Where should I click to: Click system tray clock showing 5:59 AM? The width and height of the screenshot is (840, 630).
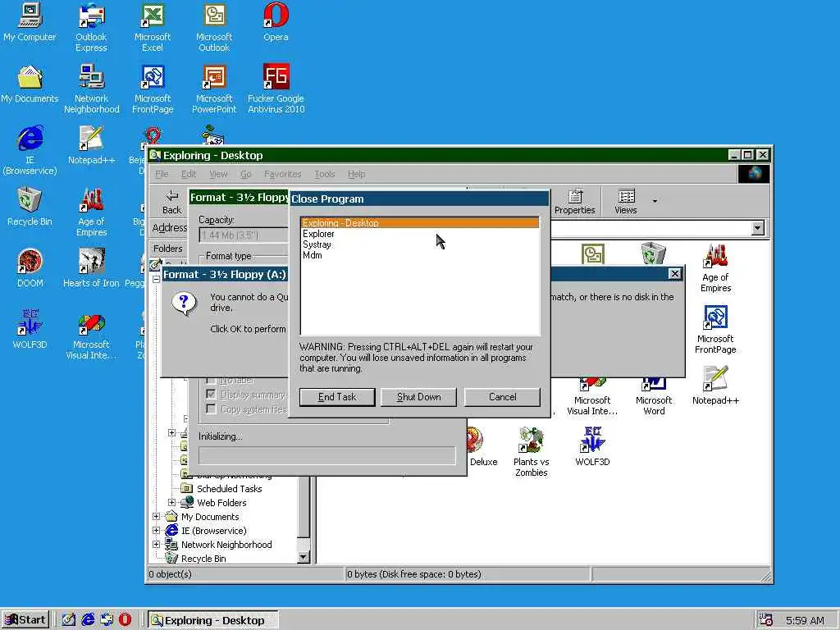click(x=805, y=620)
